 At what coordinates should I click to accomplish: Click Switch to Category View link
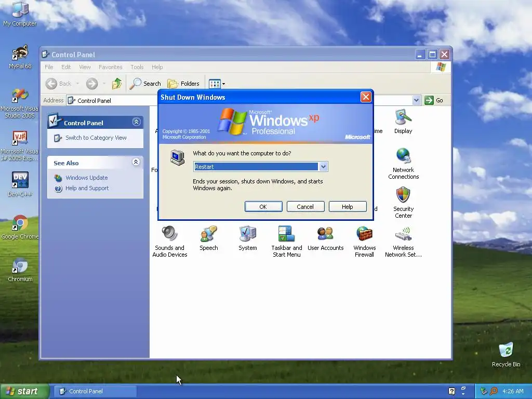(96, 137)
